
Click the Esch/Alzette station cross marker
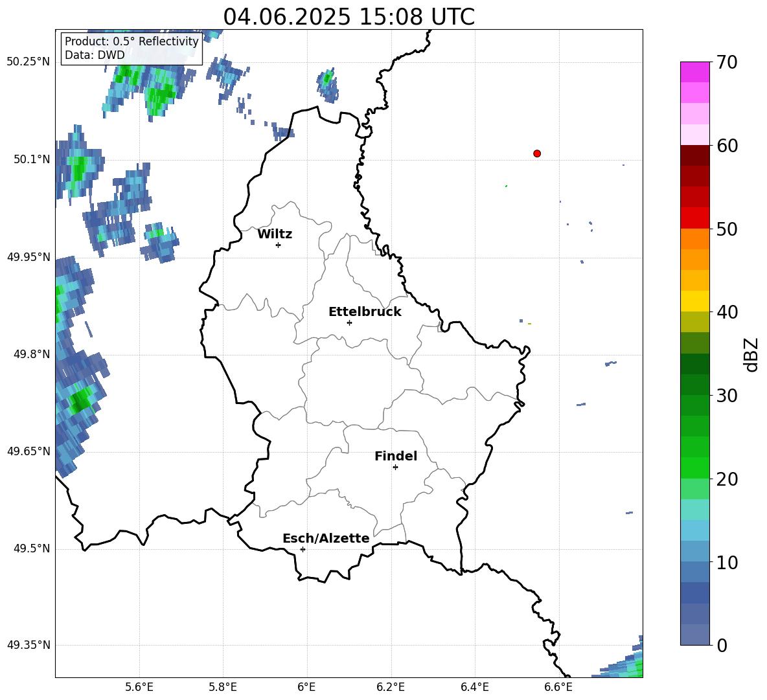(303, 549)
